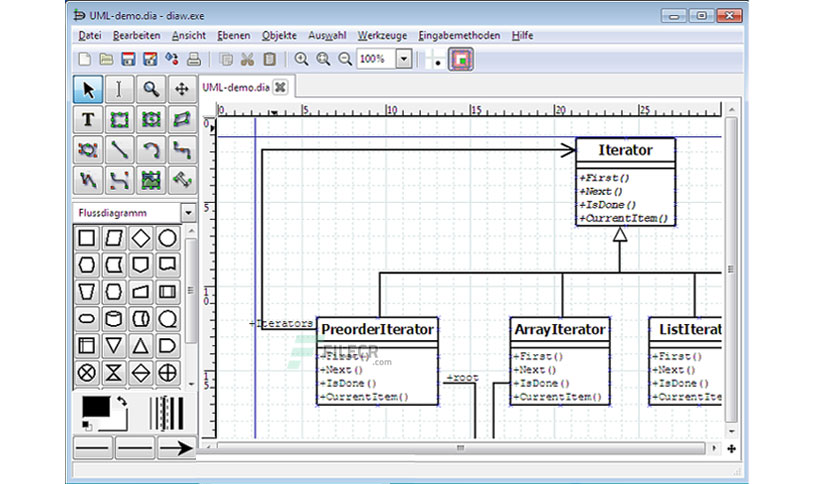Open the Auswahl menu
The image size is (836, 484).
point(327,36)
